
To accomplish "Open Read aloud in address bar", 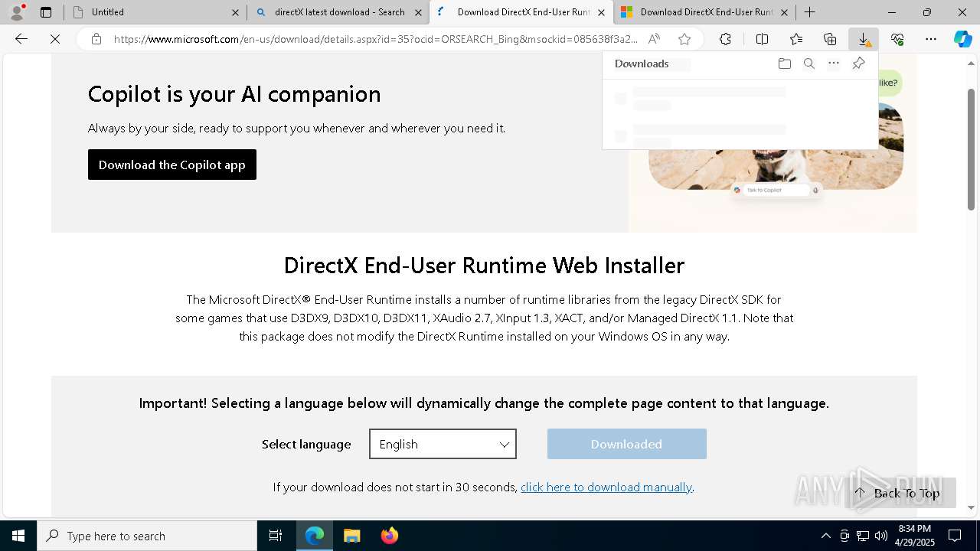I will pos(654,39).
